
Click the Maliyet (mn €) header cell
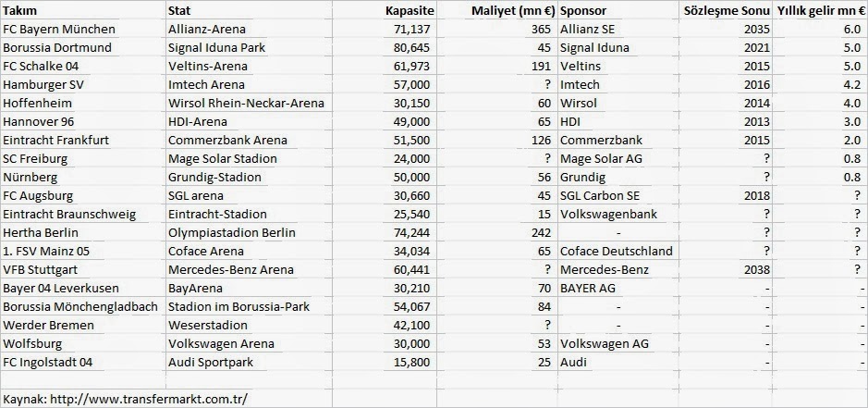point(497,10)
